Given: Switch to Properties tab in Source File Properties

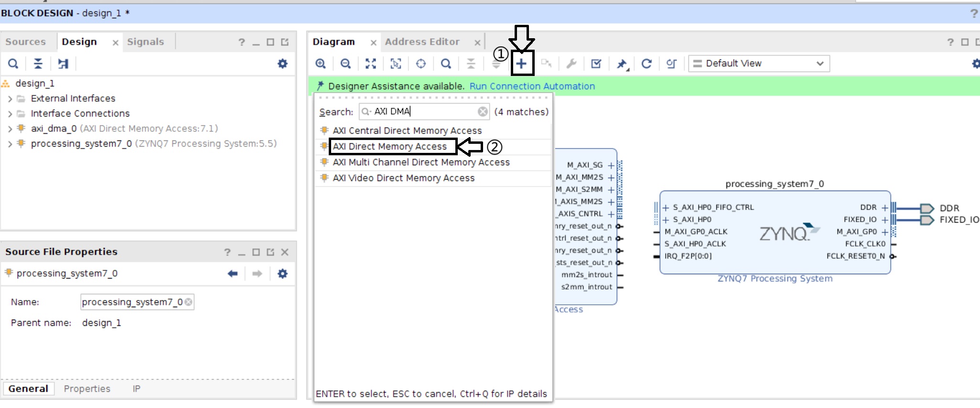Looking at the screenshot, I should pyautogui.click(x=87, y=389).
